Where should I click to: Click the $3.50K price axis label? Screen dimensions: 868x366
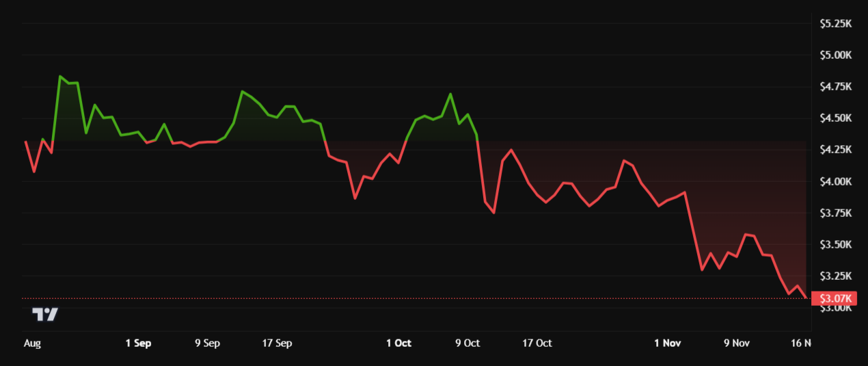click(836, 245)
